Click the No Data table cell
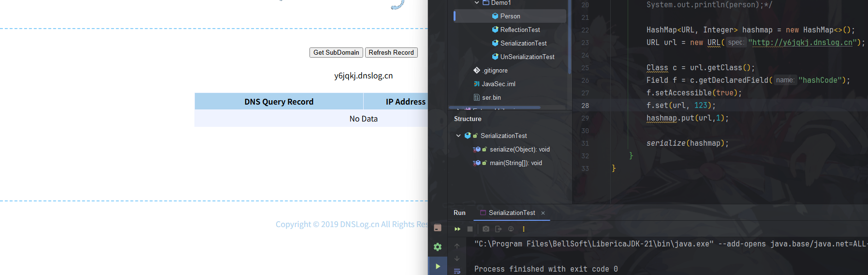868x275 pixels. tap(363, 119)
